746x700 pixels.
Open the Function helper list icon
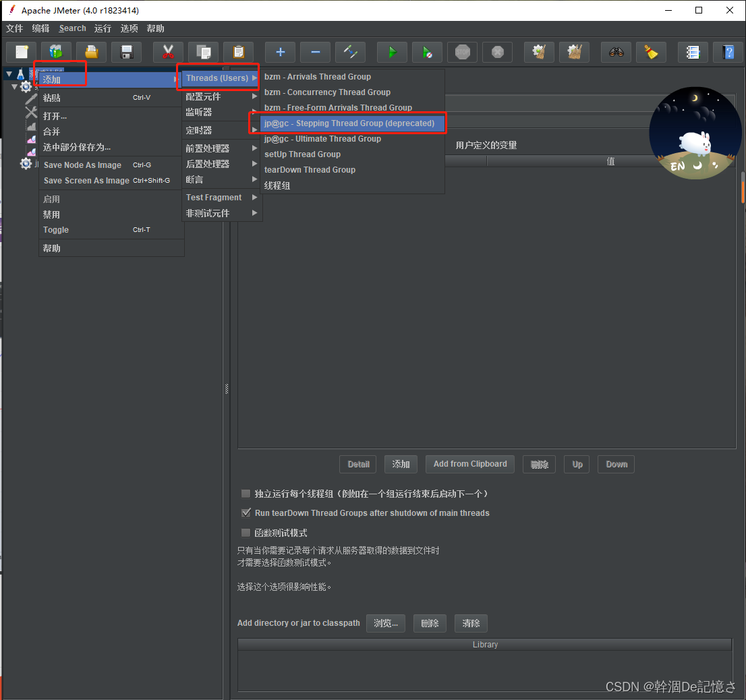coord(693,52)
